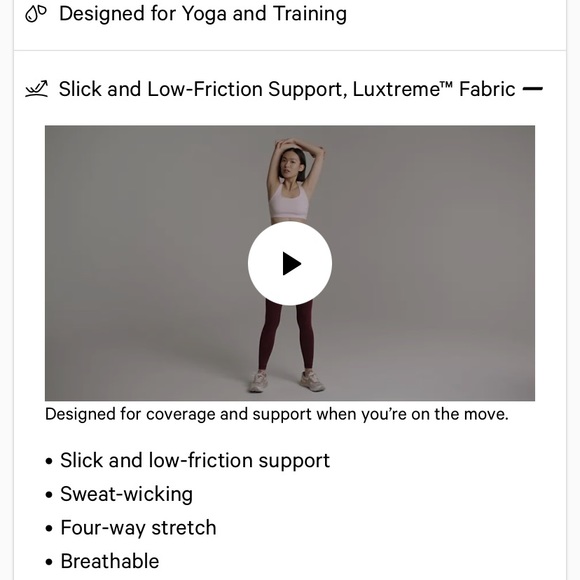Click the video caption about coverage and support
Screen dimensions: 580x580
[x=277, y=414]
